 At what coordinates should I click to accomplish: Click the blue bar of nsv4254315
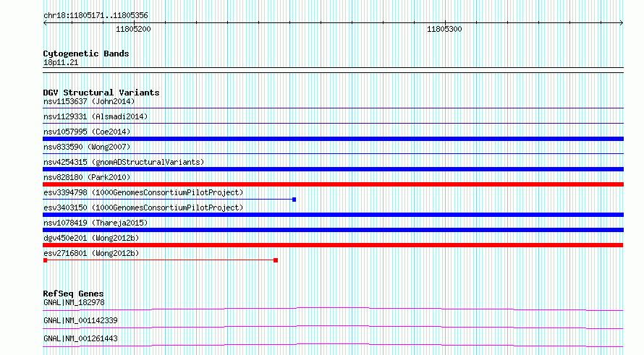333,169
